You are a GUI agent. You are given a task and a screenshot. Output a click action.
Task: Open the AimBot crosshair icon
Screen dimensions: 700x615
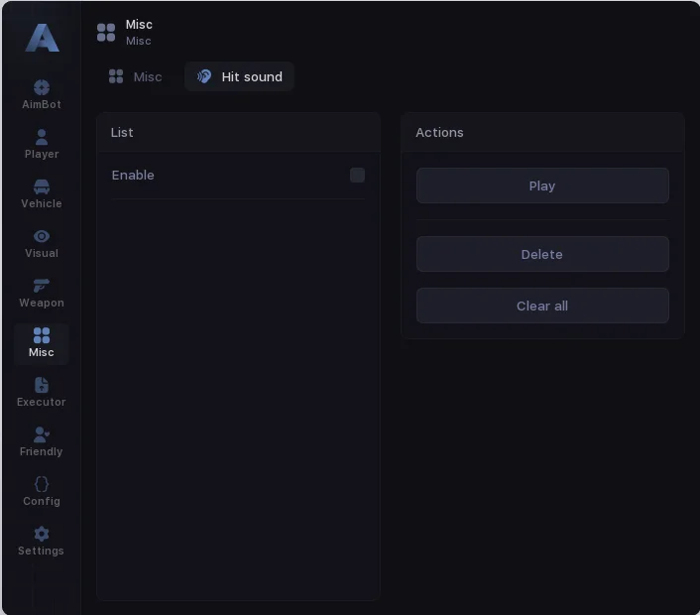(42, 88)
